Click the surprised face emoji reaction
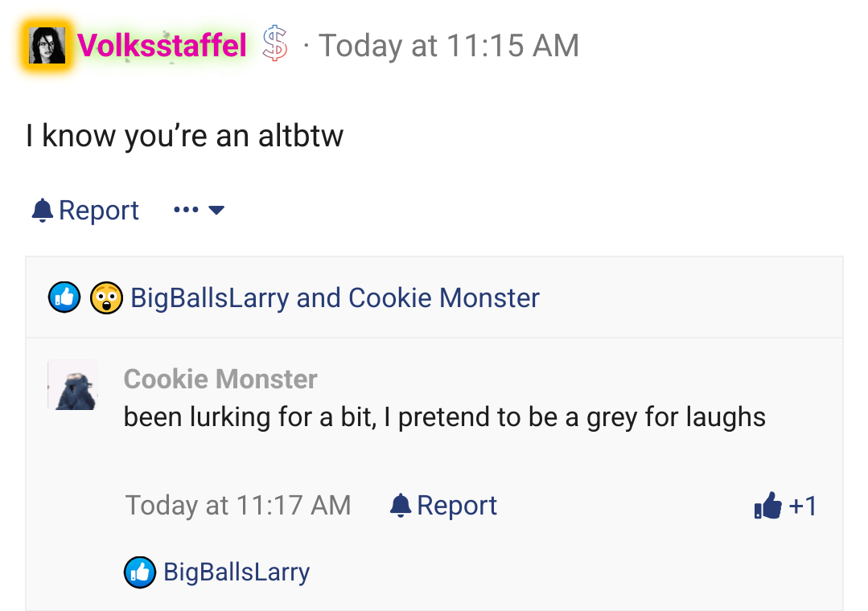Image resolution: width=868 pixels, height=611 pixels. (x=106, y=298)
